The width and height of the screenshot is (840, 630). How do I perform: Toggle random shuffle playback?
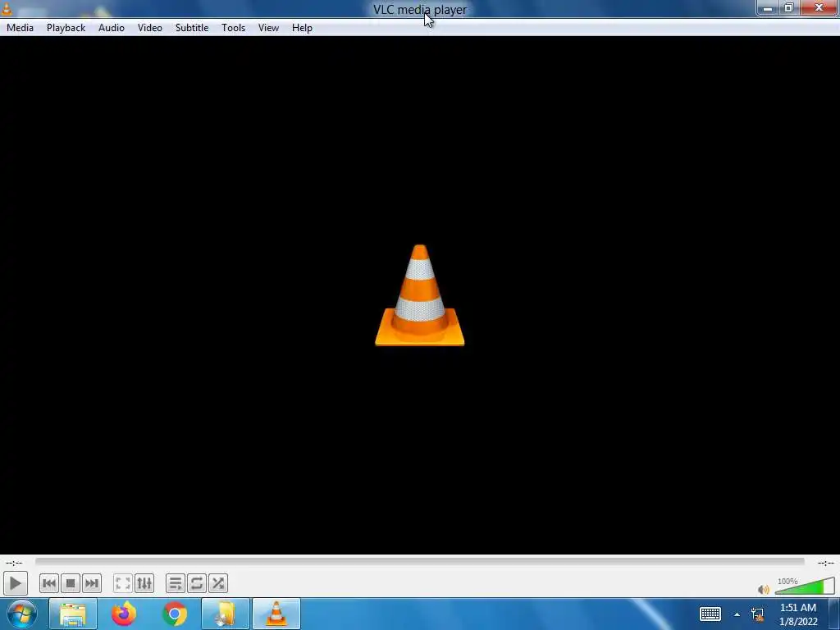tap(218, 583)
